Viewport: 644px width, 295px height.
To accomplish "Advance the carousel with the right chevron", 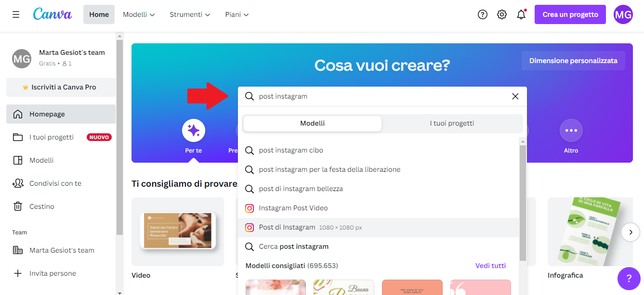I will tap(631, 232).
